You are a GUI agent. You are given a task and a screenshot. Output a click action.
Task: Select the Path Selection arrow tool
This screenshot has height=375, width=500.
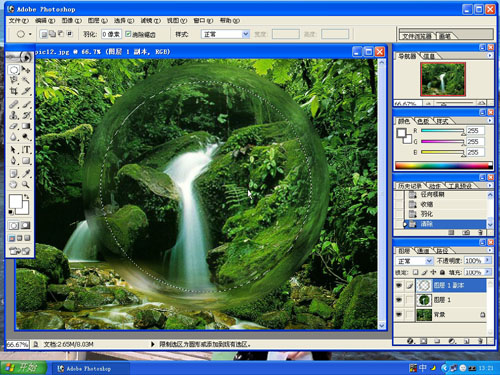pyautogui.click(x=14, y=150)
